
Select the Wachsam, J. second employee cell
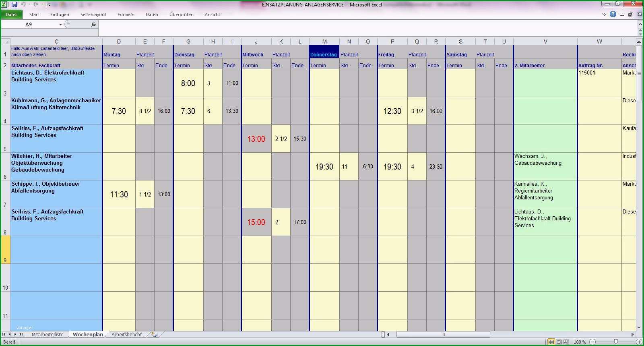[x=545, y=166]
